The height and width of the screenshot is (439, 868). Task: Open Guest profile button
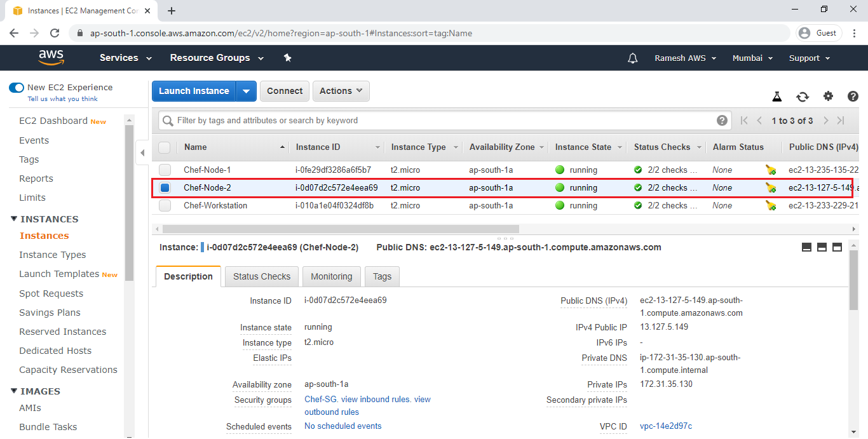tap(820, 33)
